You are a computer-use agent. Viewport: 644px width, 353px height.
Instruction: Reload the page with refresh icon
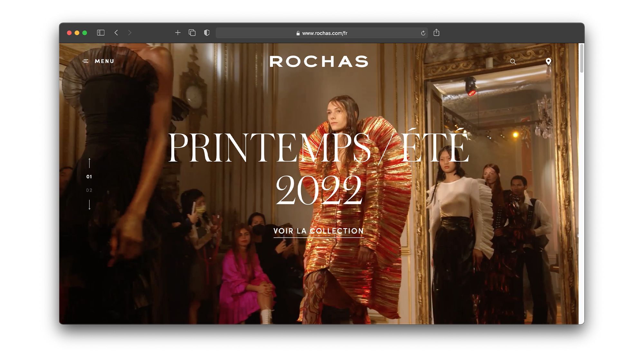click(x=423, y=33)
